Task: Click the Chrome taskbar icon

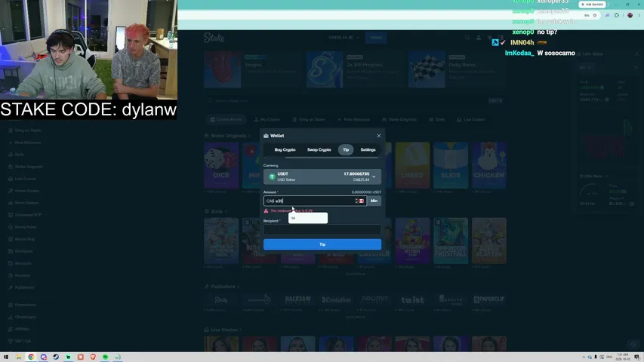Action: pyautogui.click(x=31, y=357)
